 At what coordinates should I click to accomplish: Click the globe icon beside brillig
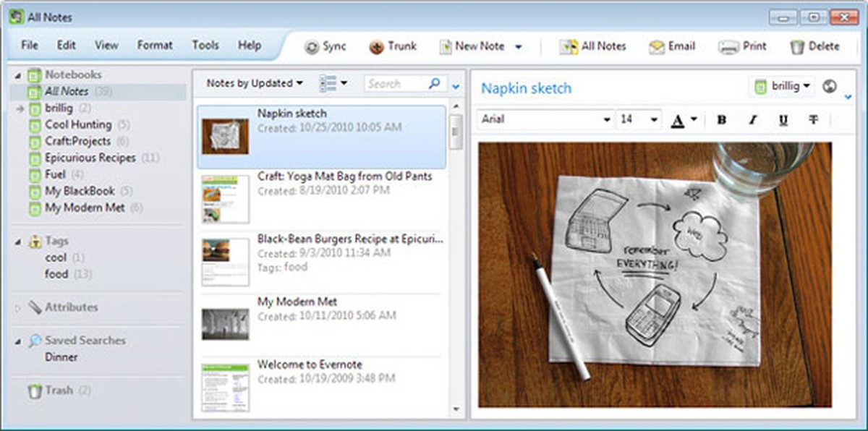click(x=830, y=86)
